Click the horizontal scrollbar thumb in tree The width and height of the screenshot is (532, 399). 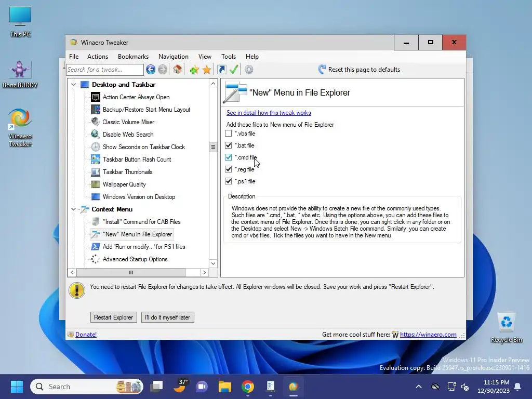pos(131,272)
